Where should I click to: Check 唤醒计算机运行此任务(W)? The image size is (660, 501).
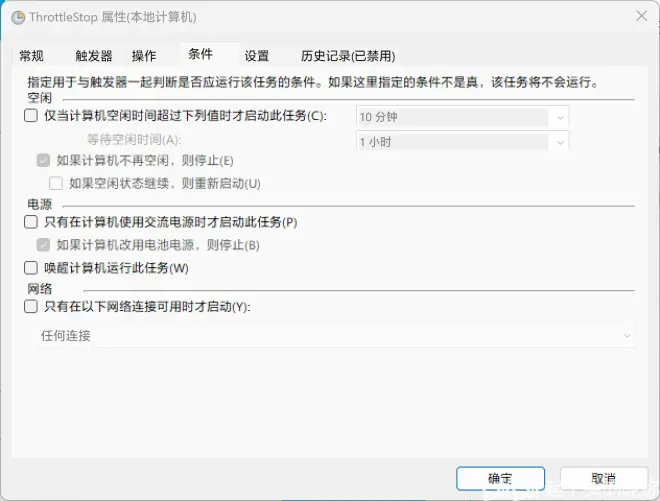[x=31, y=268]
